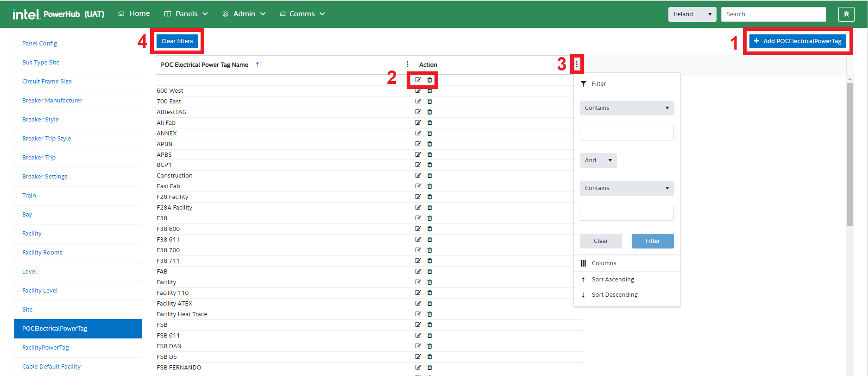868x376 pixels.
Task: Click the delete trash icon for ABtestTAG
Action: click(x=429, y=112)
